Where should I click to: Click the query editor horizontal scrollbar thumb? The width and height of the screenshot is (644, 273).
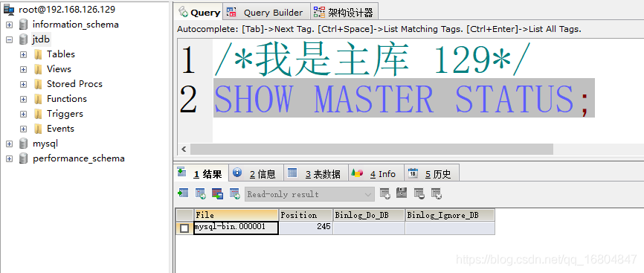371,149
